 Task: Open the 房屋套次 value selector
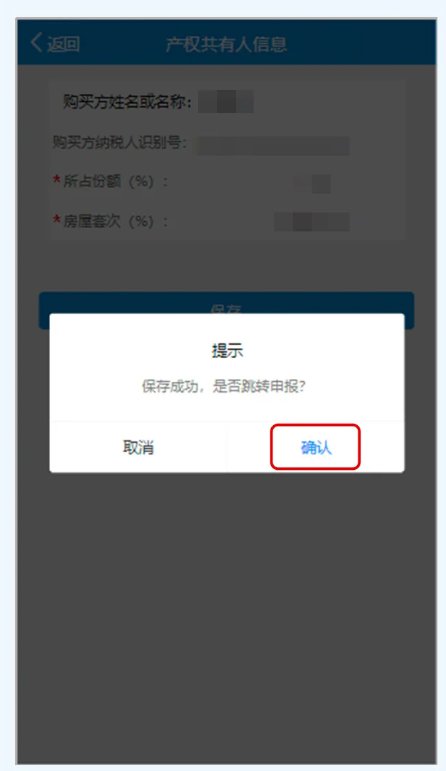click(x=312, y=222)
